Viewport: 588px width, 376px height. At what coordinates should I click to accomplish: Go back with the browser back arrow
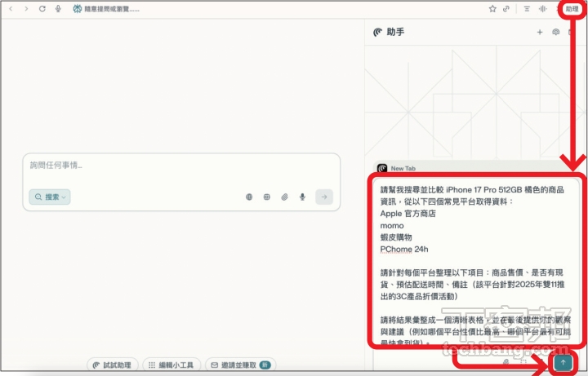[x=11, y=9]
